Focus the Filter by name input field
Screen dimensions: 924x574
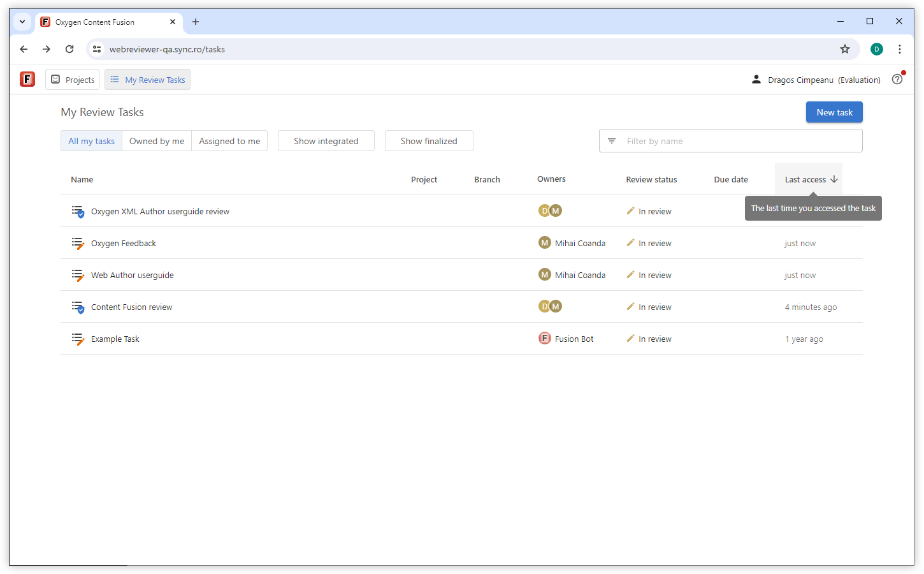730,141
